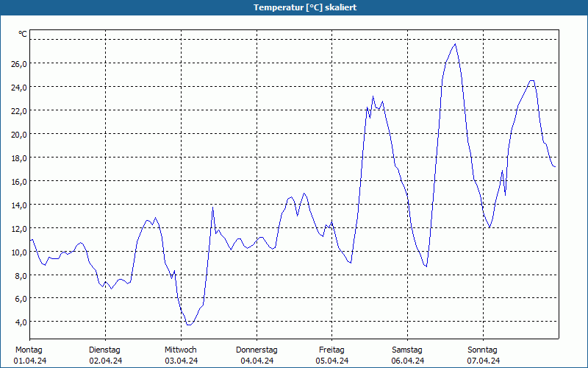Click the 6,0 axis value
The height and width of the screenshot is (368, 588).
(21, 299)
